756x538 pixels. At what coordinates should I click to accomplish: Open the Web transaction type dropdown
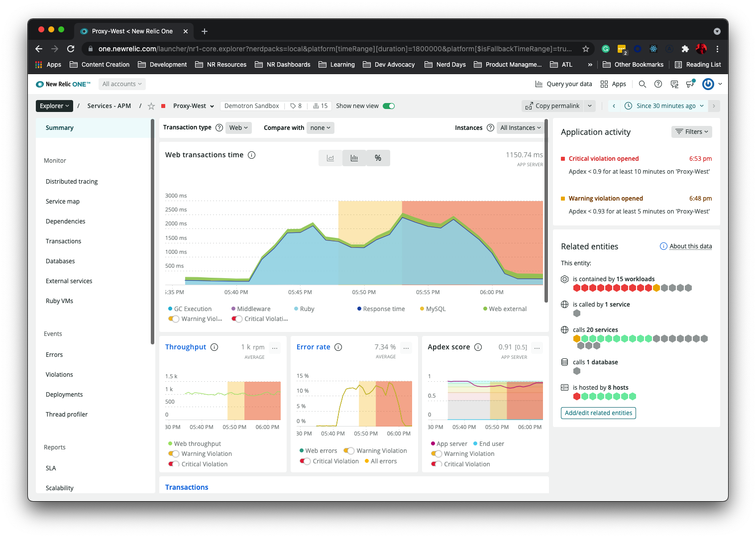pyautogui.click(x=238, y=128)
